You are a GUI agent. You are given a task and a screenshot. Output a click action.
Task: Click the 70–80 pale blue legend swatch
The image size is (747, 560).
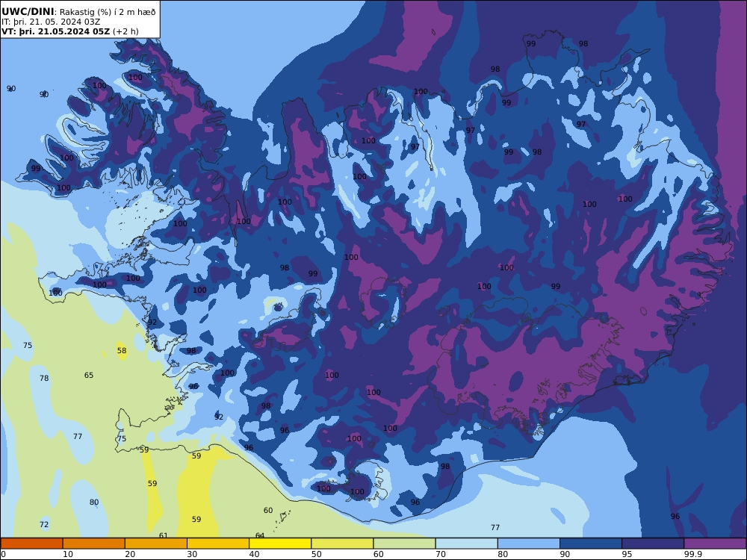pyautogui.click(x=466, y=544)
